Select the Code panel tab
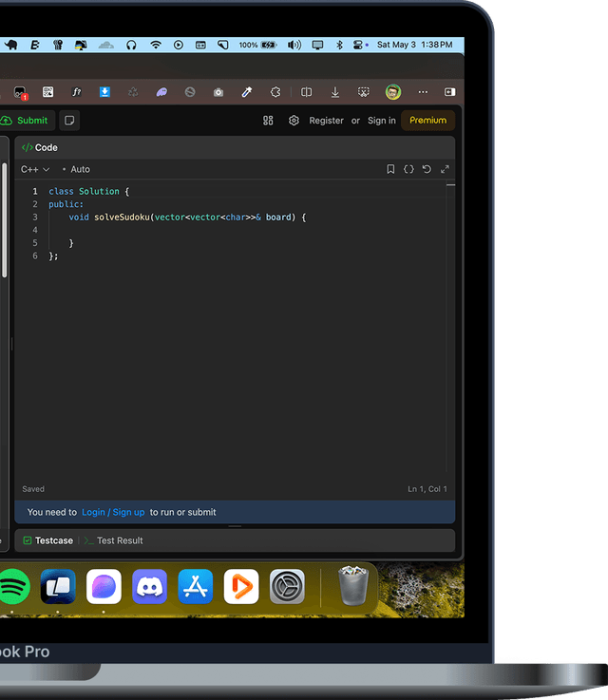 40,147
